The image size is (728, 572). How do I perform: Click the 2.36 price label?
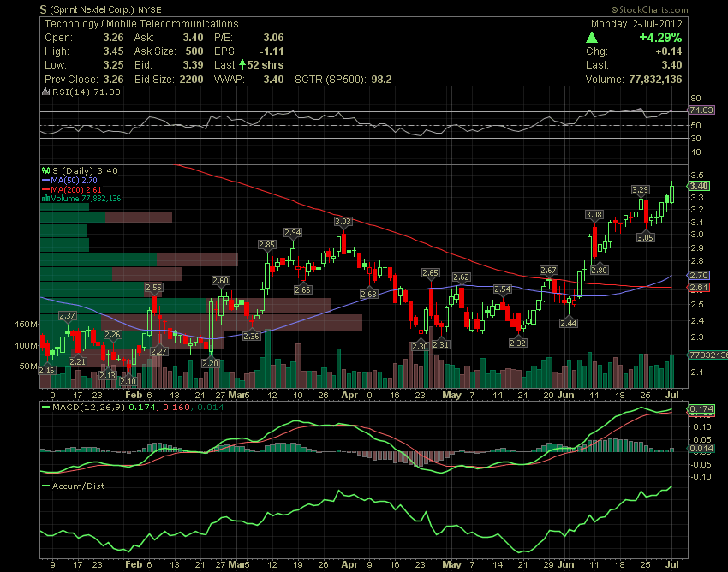tap(251, 336)
